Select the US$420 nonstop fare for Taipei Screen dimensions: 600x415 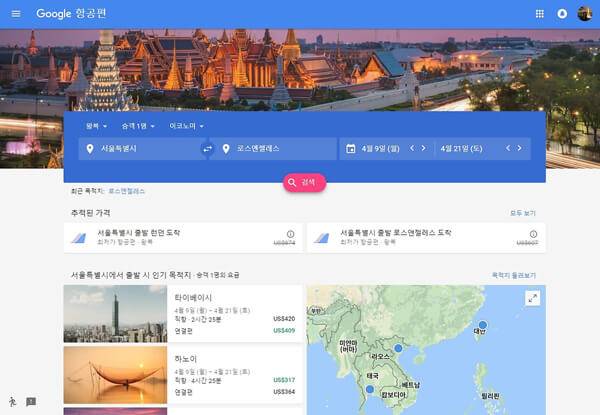click(284, 319)
